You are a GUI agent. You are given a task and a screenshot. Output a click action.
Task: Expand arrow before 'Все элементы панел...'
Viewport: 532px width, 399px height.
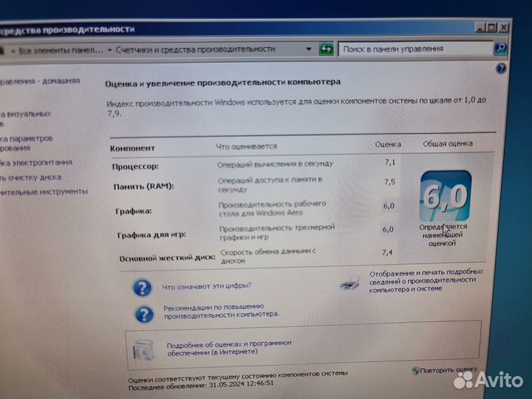pyautogui.click(x=13, y=51)
